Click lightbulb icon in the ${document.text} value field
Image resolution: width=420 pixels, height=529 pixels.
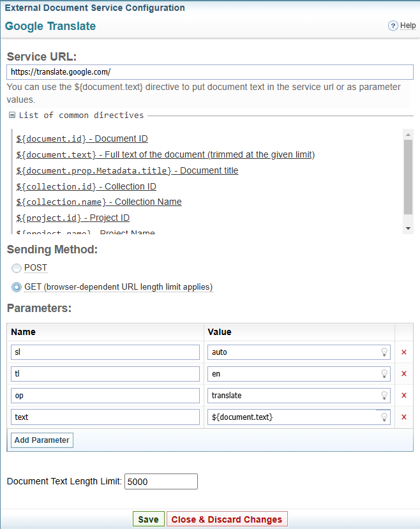(x=384, y=417)
